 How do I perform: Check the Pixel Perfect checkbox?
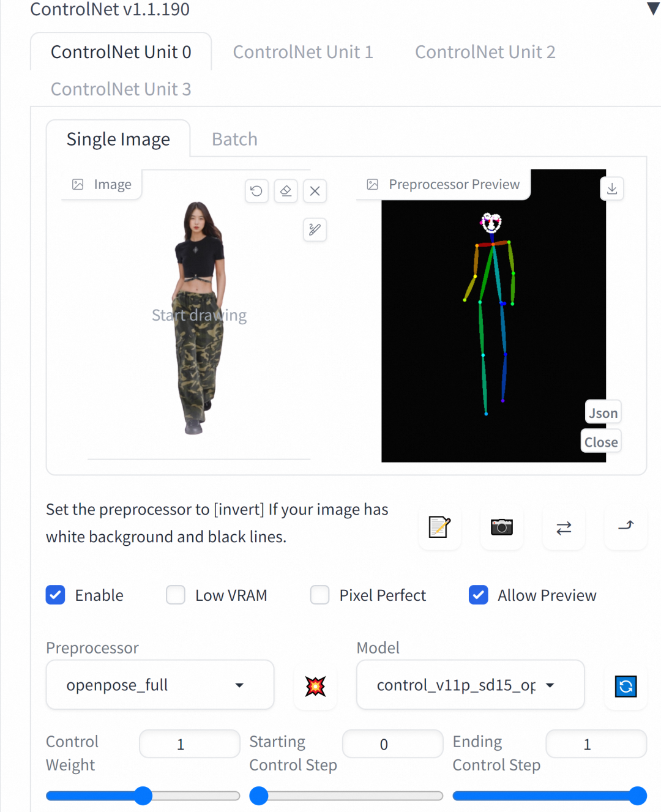(319, 595)
